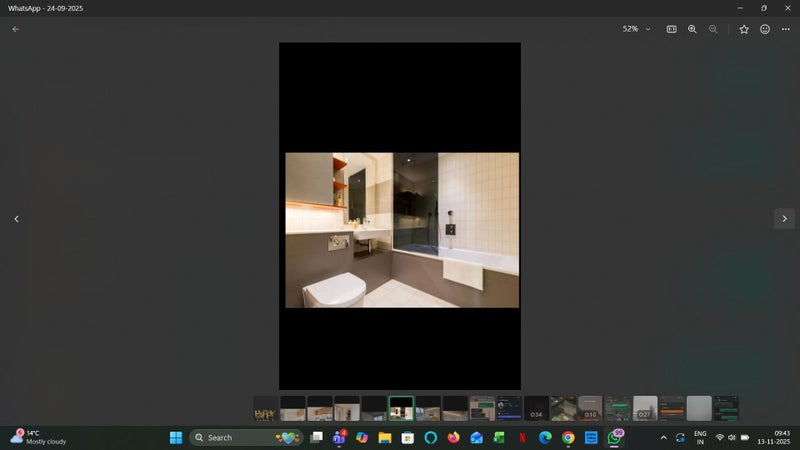Open the WhatsApp icon in the taskbar
Image resolution: width=800 pixels, height=450 pixels.
pyautogui.click(x=615, y=438)
